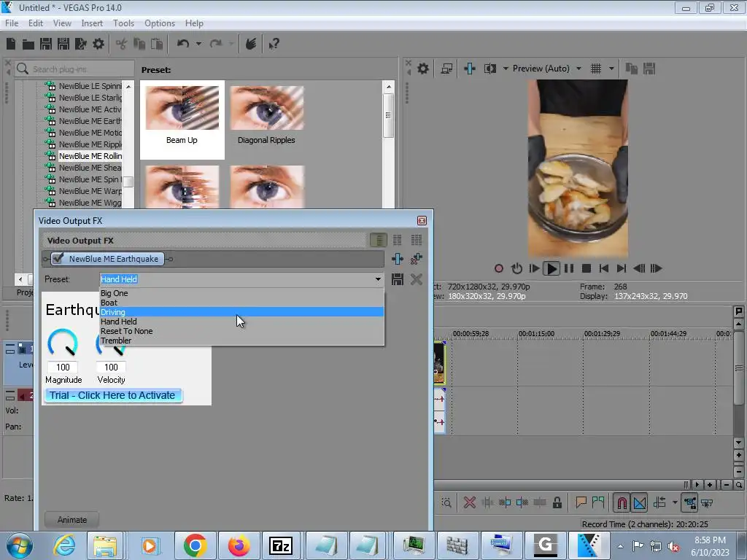Create a new project from the toolbar

pyautogui.click(x=11, y=44)
